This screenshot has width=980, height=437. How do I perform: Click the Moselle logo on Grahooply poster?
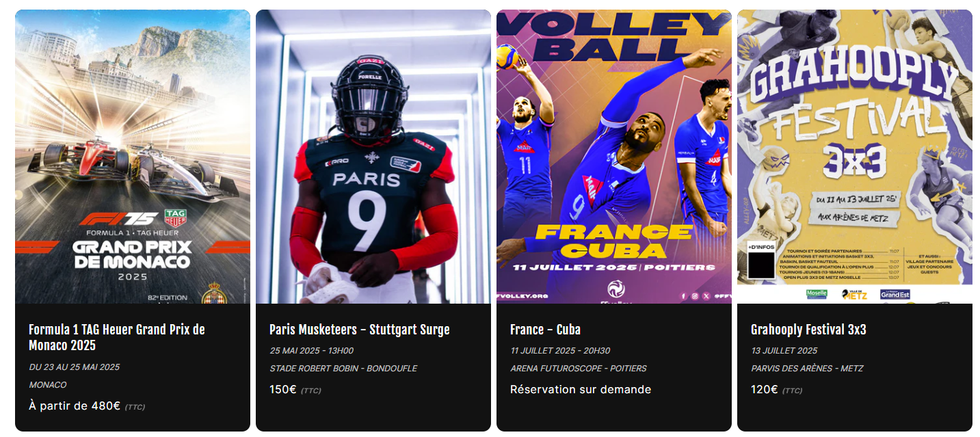(x=816, y=294)
